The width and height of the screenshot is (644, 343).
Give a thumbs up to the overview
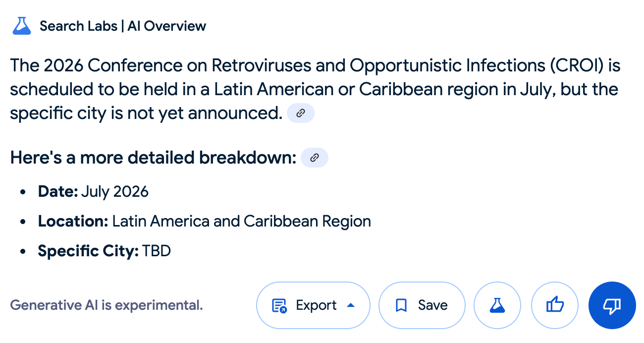click(554, 305)
